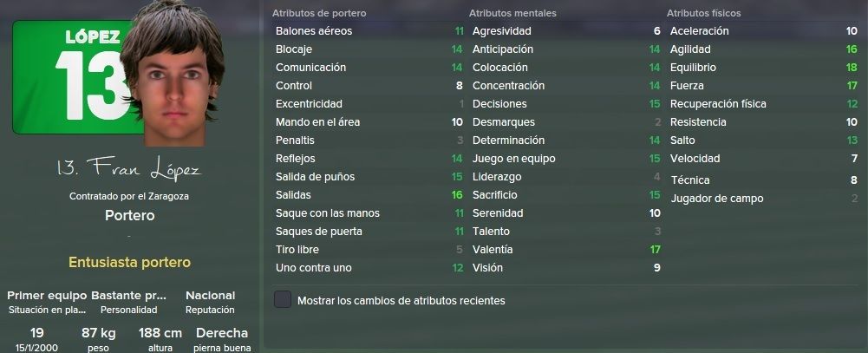Click the Atributos mentales header
The width and height of the screenshot is (868, 353).
(x=512, y=13)
